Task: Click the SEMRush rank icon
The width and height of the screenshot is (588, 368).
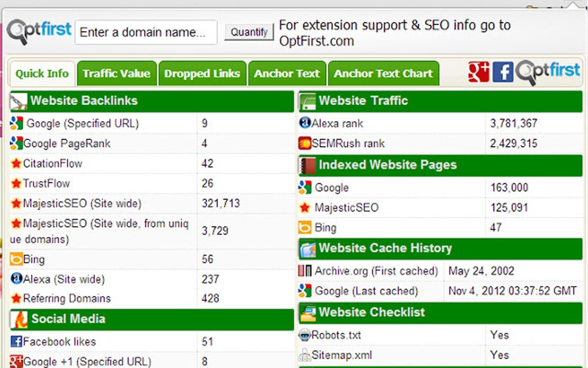Action: pos(304,144)
